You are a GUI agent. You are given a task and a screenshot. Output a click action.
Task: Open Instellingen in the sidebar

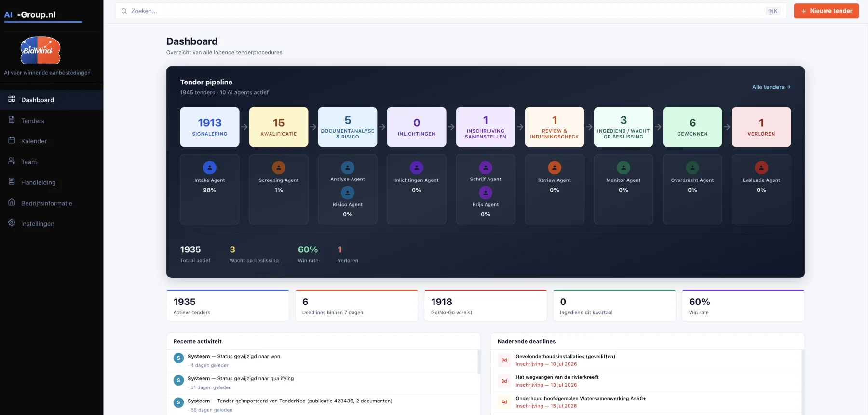point(52,223)
